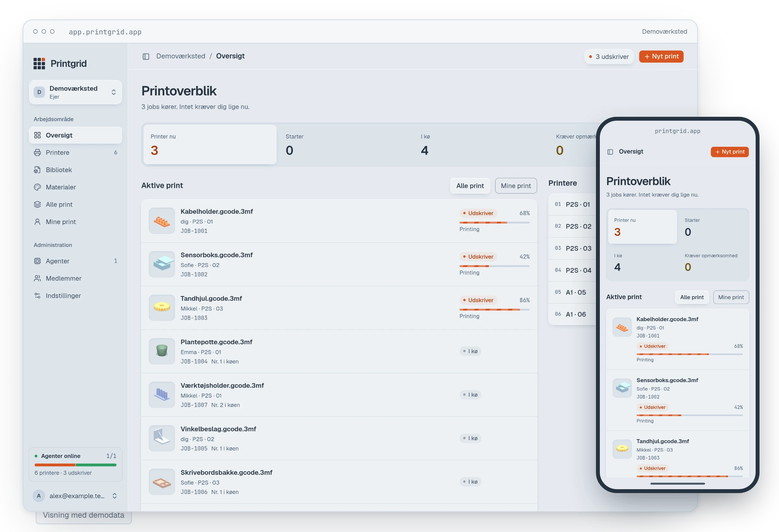Click the I kø stat card on desktop

pos(480,144)
